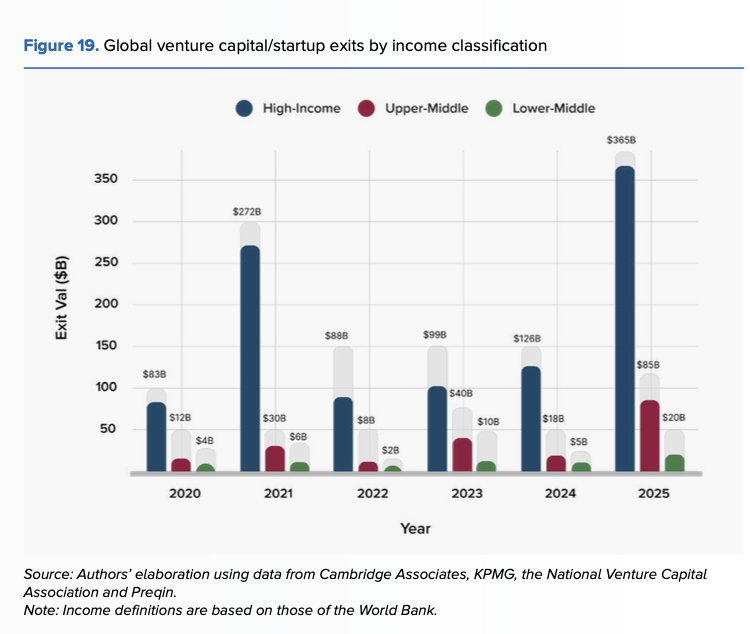Click the $365B value label
The width and height of the screenshot is (750, 634).
(621, 140)
